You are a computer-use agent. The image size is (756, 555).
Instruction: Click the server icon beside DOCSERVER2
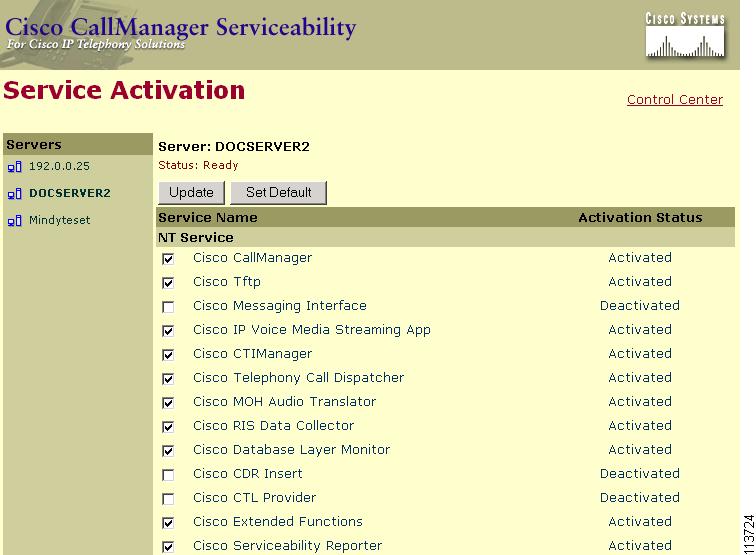(14, 194)
